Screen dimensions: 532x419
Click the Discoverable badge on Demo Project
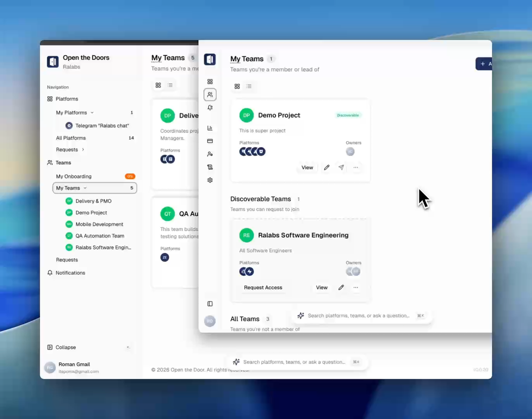tap(348, 116)
